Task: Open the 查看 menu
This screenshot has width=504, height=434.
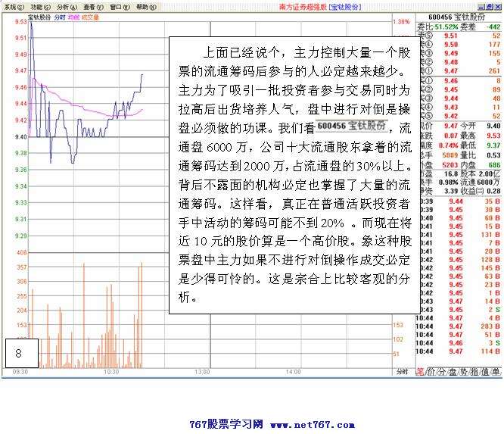Action: click(93, 6)
